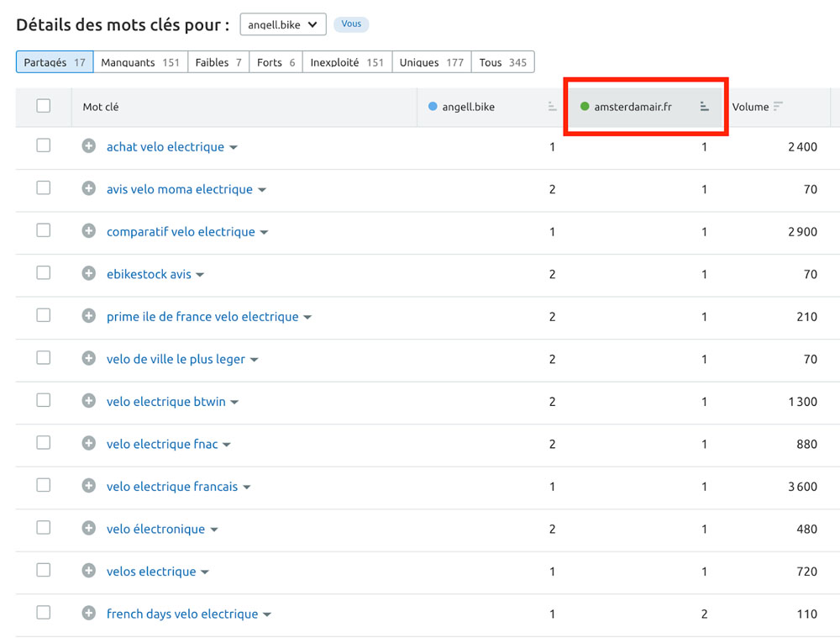
Task: Add velo de ville le plus leger via plus icon
Action: pyautogui.click(x=89, y=358)
